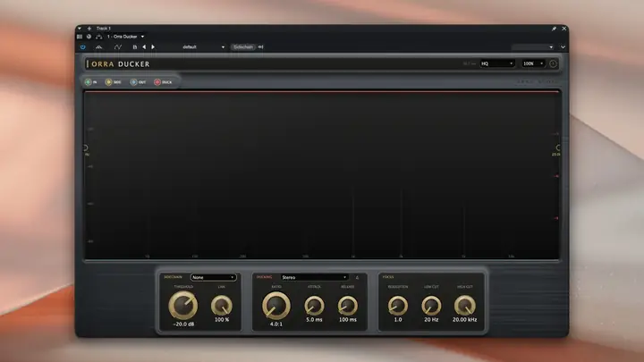644x362 pixels.
Task: Open the routing tree icon before plugin name
Action: (99, 37)
